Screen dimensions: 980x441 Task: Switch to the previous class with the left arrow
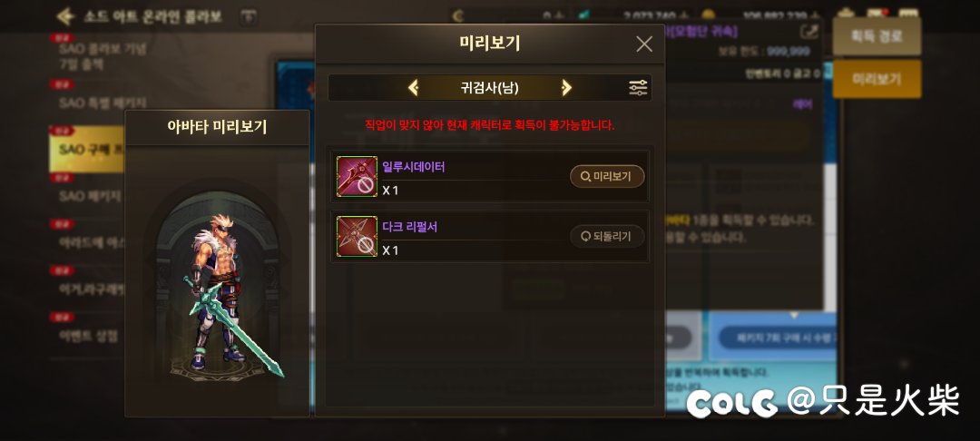[x=413, y=88]
